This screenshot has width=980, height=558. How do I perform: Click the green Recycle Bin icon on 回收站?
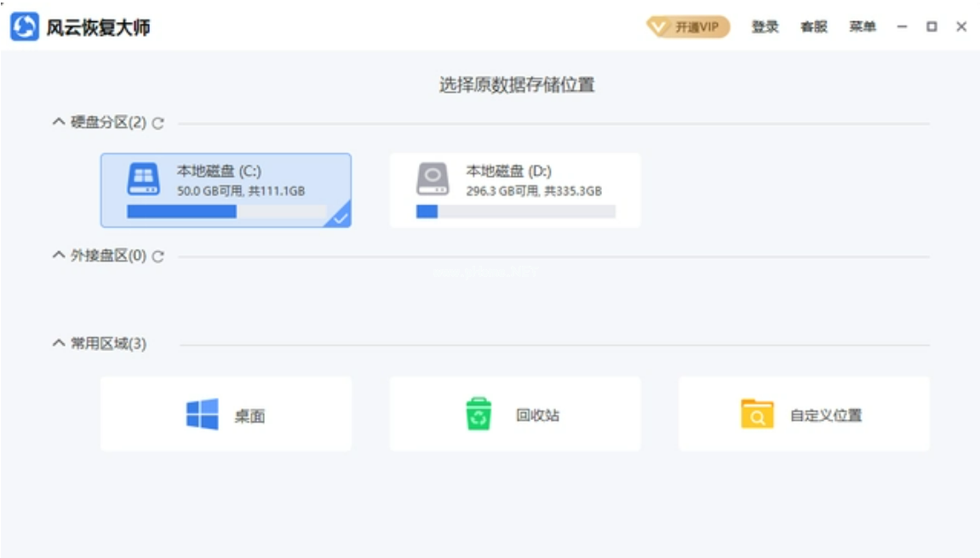point(479,412)
